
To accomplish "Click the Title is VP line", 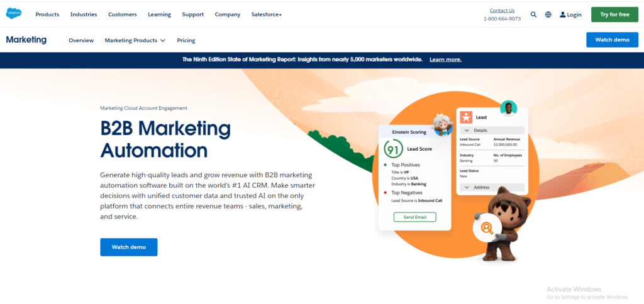I will [400, 172].
